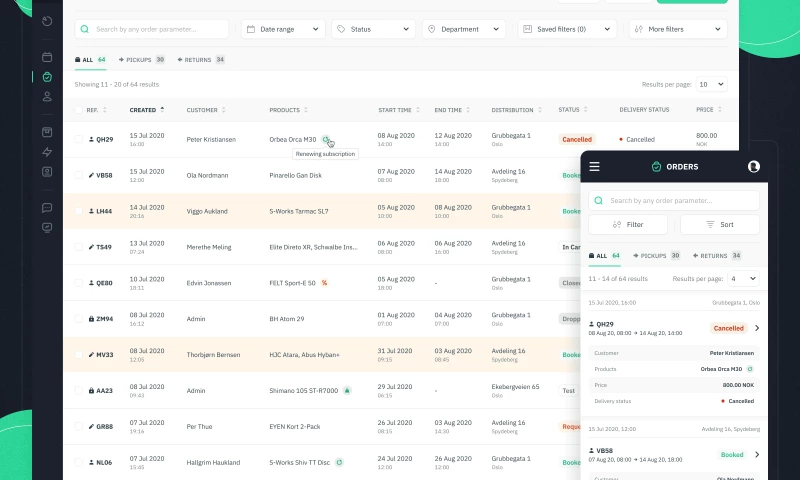This screenshot has height=480, width=800.
Task: Click the chat bubble icon in sidebar
Action: (x=47, y=208)
